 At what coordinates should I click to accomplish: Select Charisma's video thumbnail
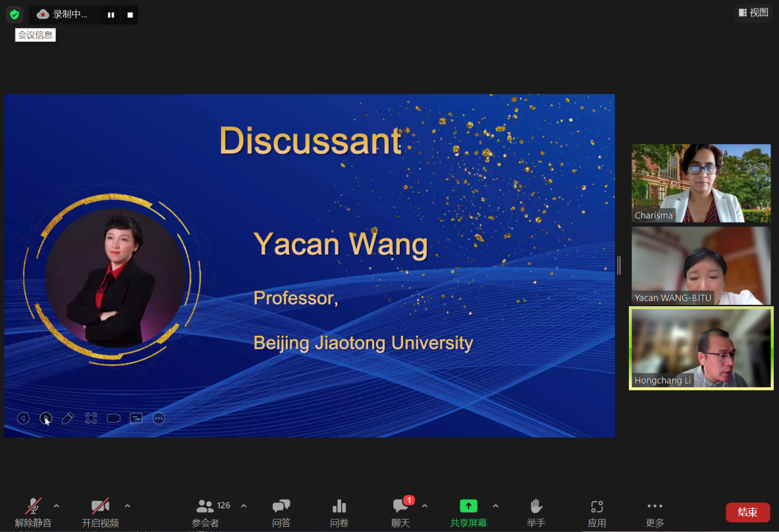pos(701,183)
